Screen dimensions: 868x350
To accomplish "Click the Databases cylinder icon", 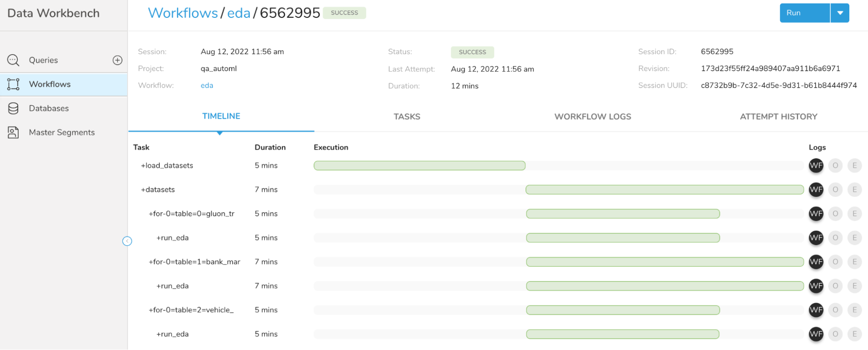I will 13,108.
